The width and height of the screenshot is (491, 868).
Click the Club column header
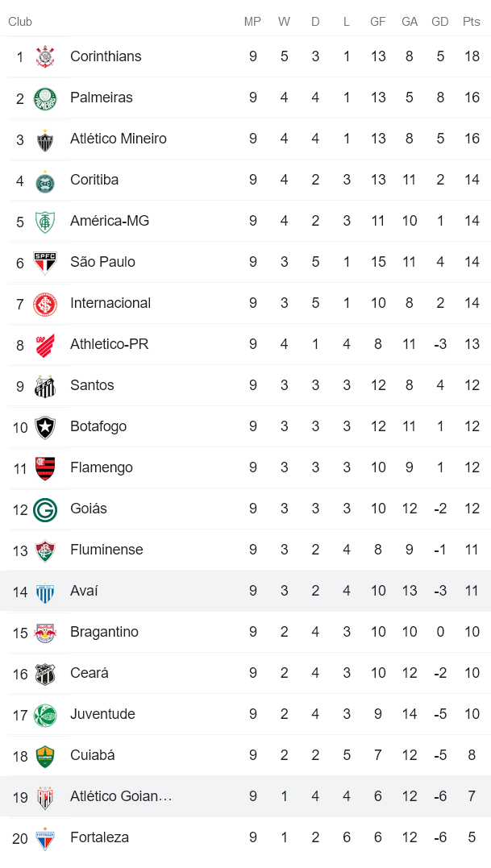point(19,22)
